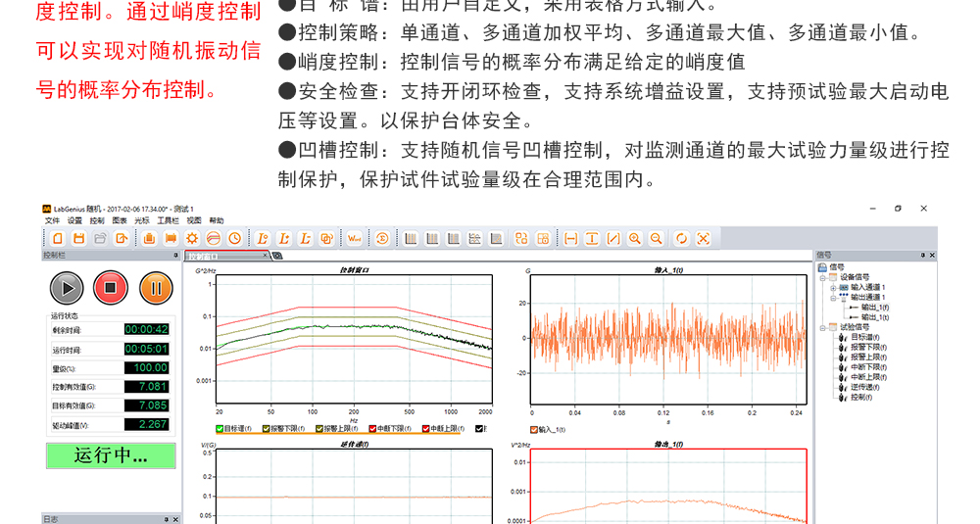The width and height of the screenshot is (980, 524).
Task: Toggle the 目标谱(f) legend checkbox
Action: click(220, 429)
